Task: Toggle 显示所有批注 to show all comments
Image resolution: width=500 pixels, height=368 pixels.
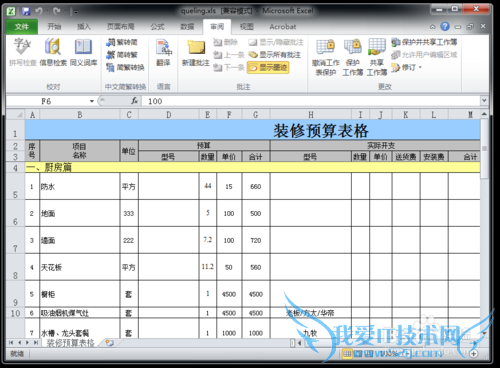Action: (275, 55)
